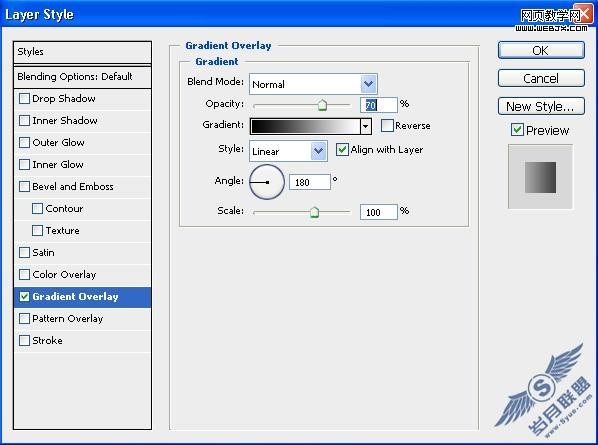598x445 pixels.
Task: Enable the Stroke checkbox
Action: click(x=24, y=341)
